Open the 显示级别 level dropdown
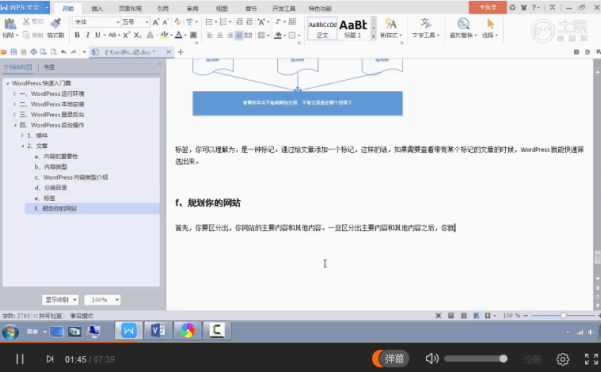The width and height of the screenshot is (601, 372). [60, 300]
